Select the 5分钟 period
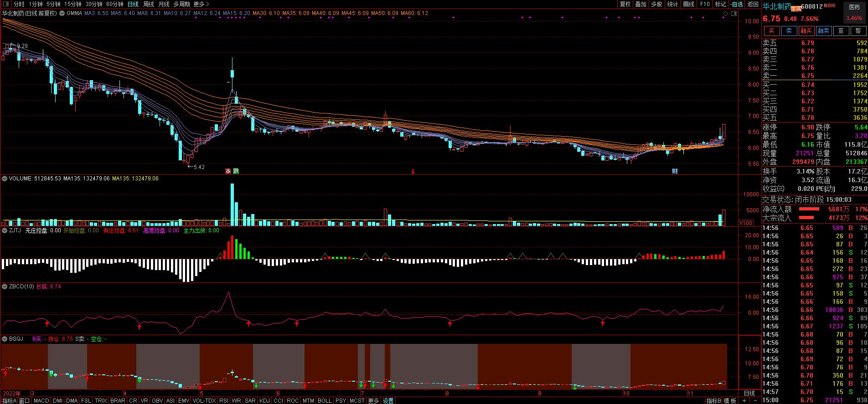 53,4
